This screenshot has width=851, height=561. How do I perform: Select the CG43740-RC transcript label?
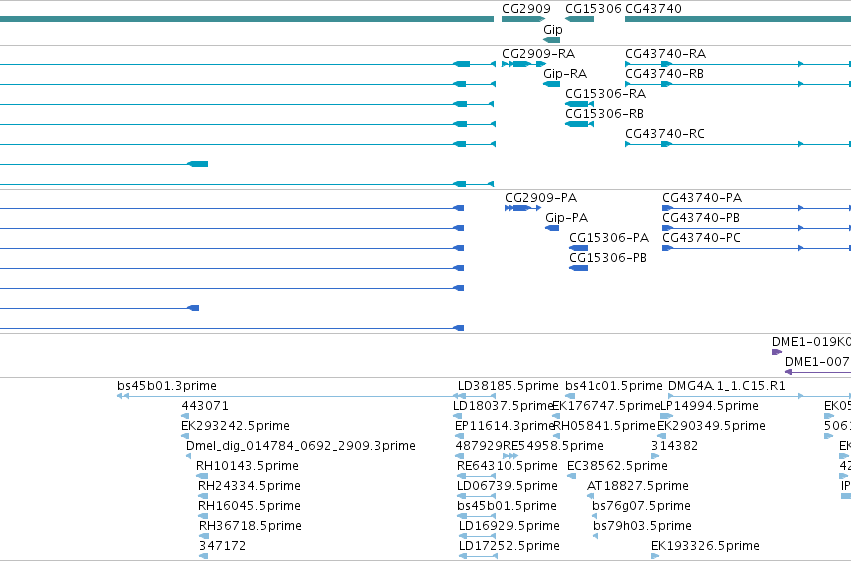pyautogui.click(x=665, y=134)
